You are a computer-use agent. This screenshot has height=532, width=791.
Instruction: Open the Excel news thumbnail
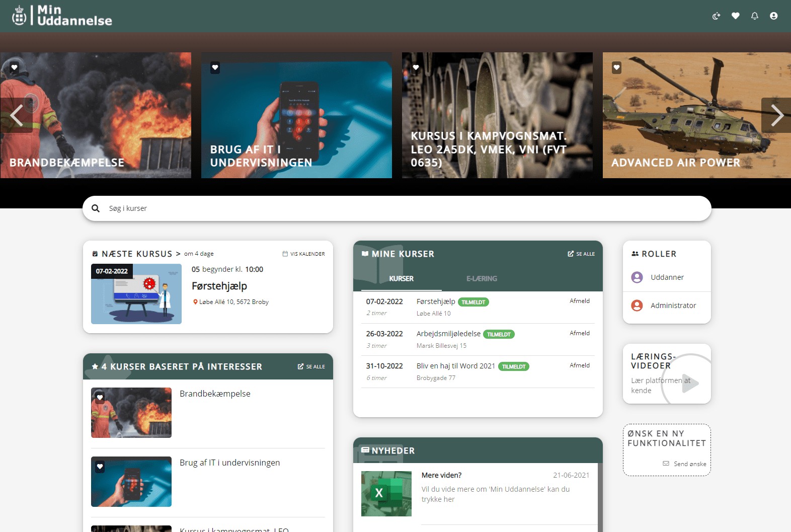386,494
